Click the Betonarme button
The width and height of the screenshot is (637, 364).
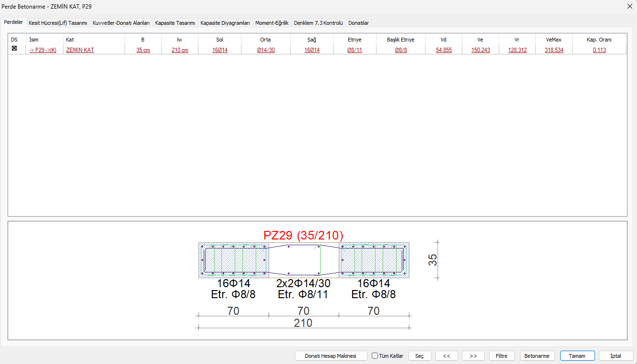pyautogui.click(x=537, y=356)
